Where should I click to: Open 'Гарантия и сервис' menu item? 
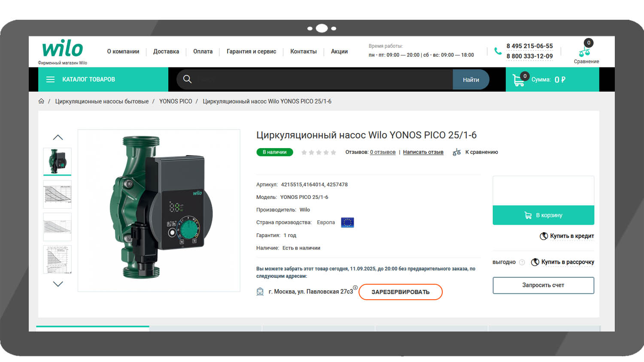coord(251,52)
